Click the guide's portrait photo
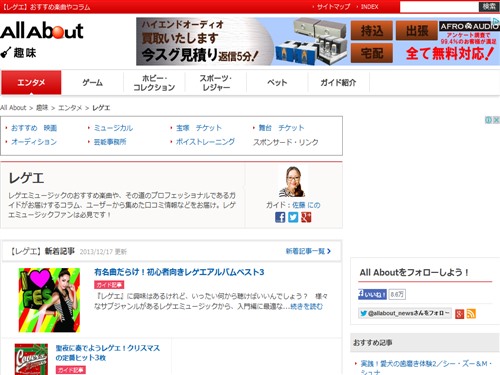Image resolution: width=500 pixels, height=375 pixels. [x=292, y=182]
